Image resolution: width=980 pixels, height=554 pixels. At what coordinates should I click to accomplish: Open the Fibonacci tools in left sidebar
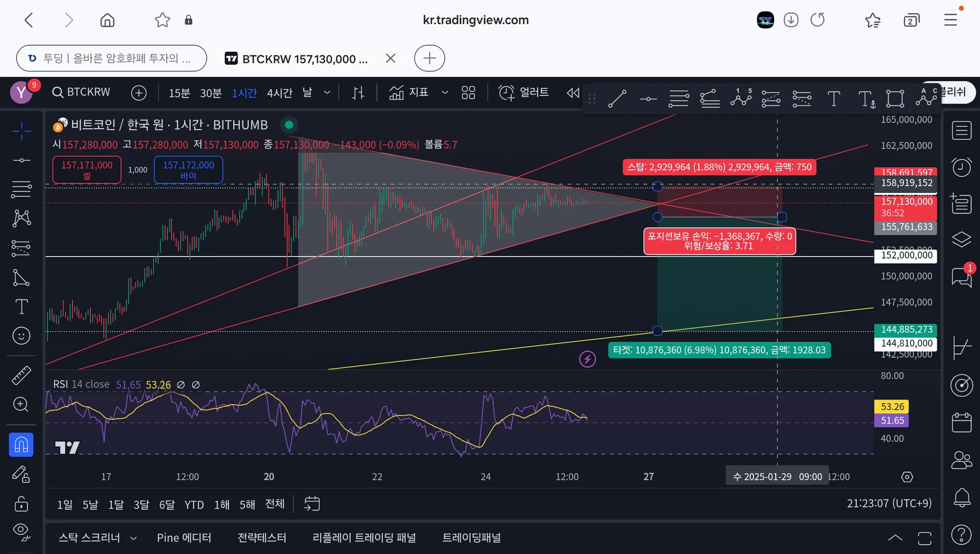(x=22, y=190)
